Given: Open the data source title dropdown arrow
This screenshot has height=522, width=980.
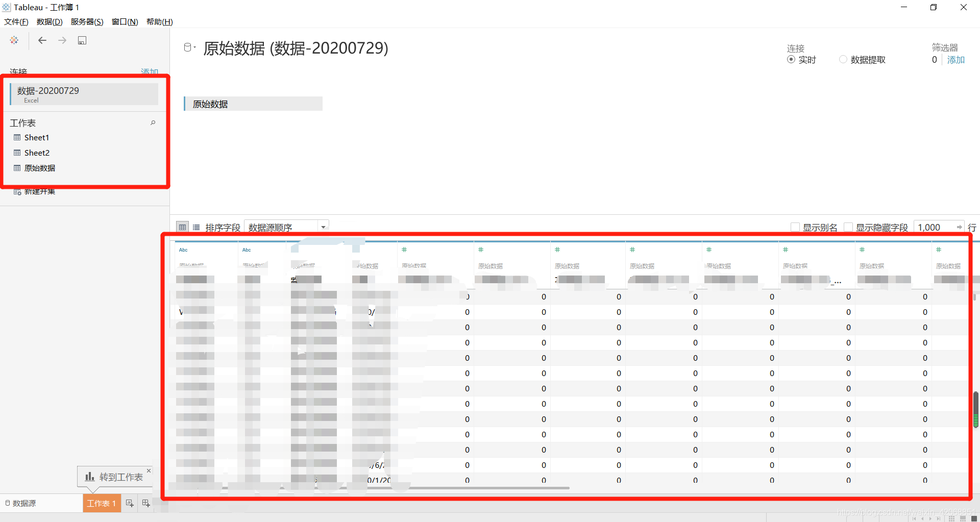Looking at the screenshot, I should tap(195, 47).
